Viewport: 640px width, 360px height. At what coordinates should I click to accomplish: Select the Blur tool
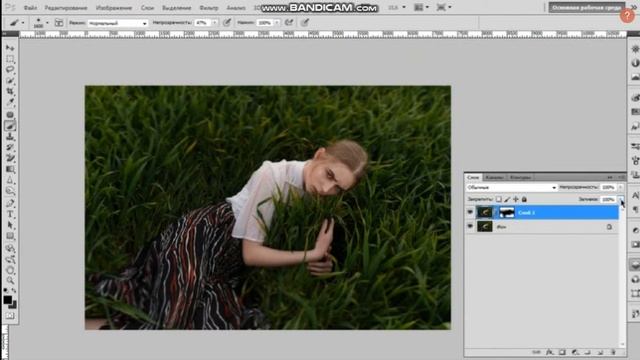point(10,180)
